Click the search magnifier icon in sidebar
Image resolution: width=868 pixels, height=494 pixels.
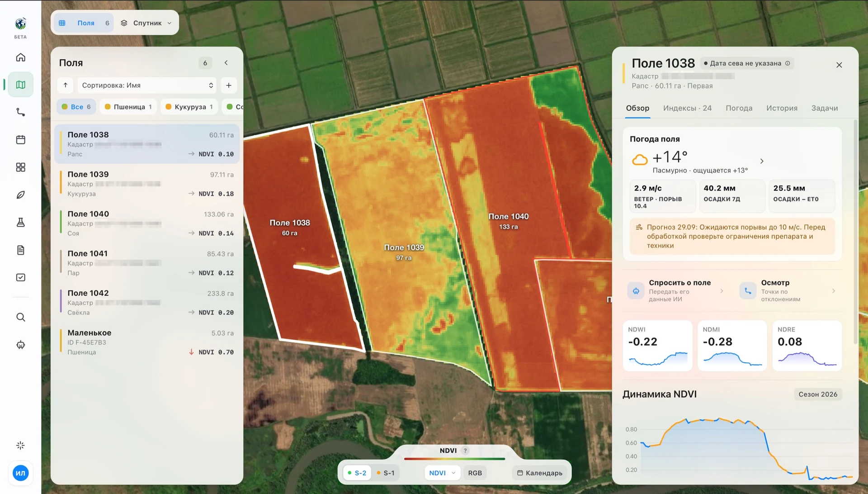(20, 317)
